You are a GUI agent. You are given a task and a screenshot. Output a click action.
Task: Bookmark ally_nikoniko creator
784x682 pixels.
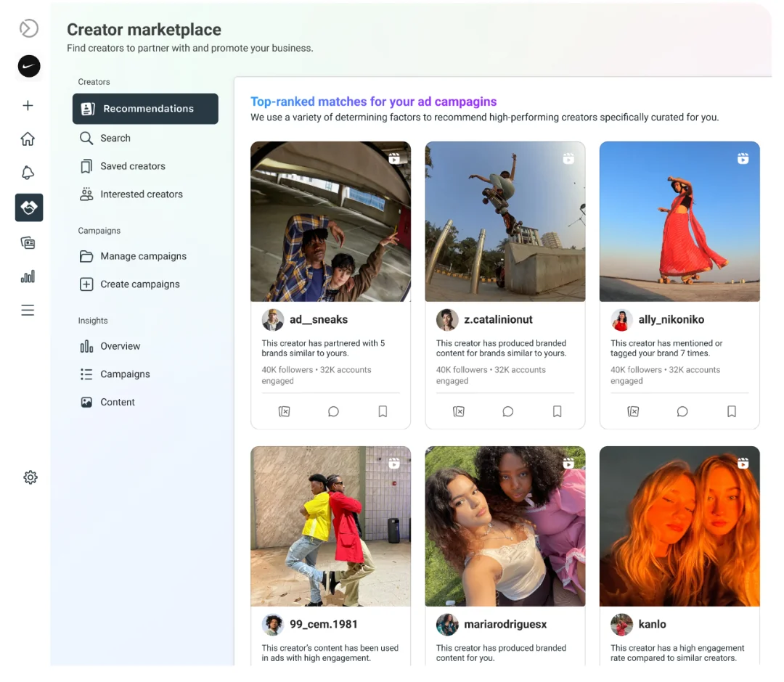[x=732, y=411]
